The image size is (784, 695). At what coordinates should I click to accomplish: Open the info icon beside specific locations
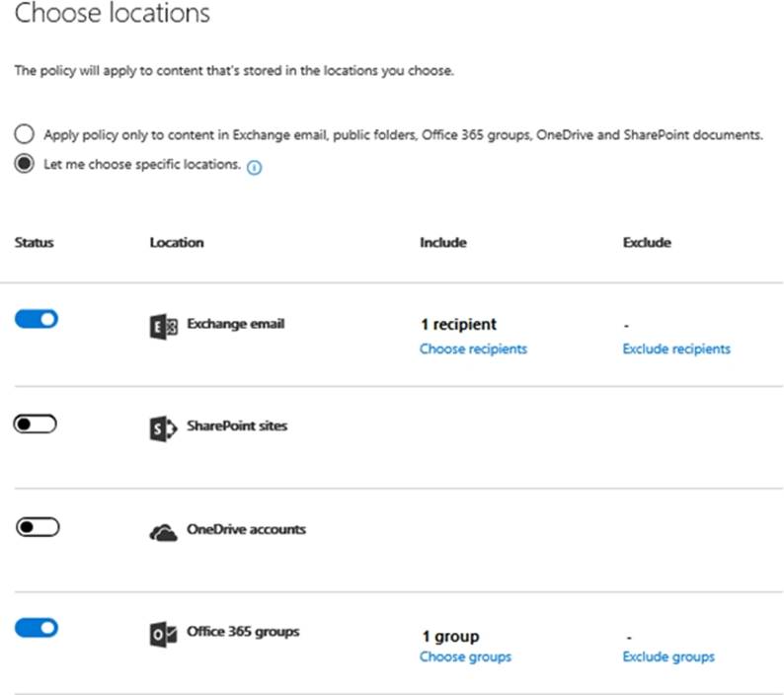(x=254, y=168)
